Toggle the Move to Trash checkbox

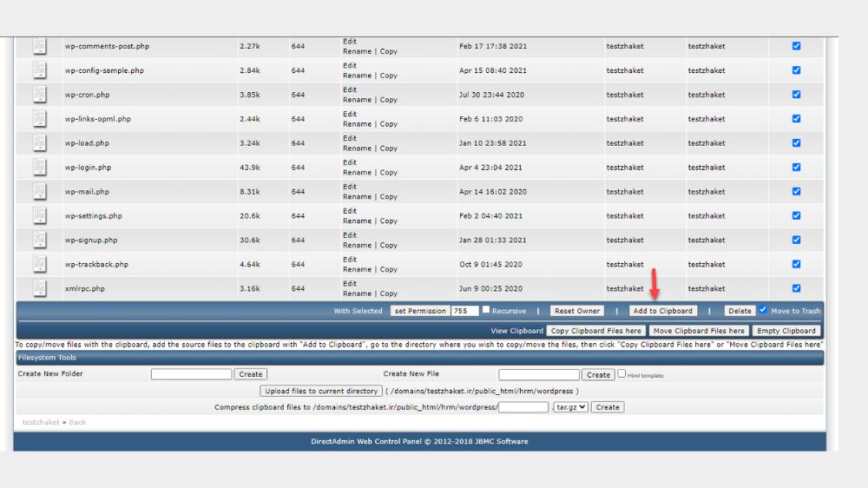(x=763, y=310)
